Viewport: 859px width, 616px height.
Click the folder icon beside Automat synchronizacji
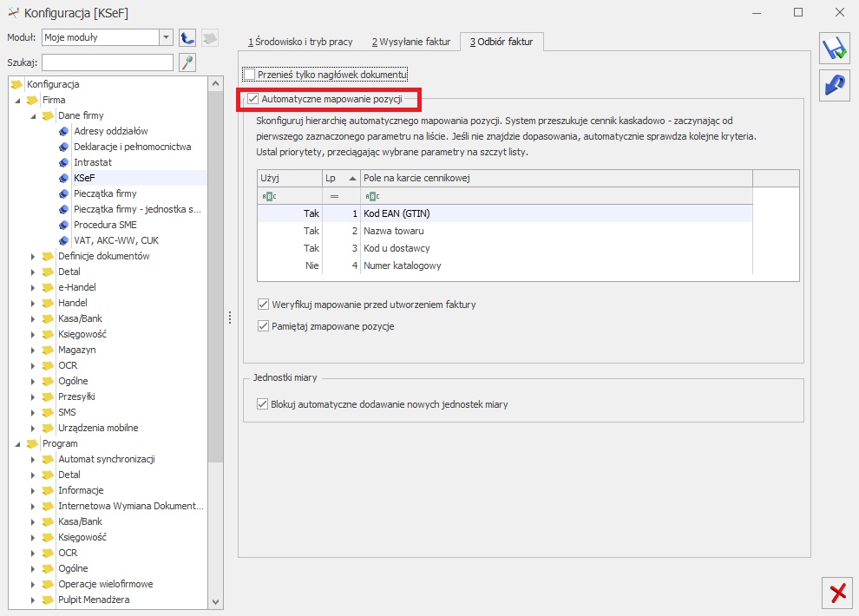(49, 460)
